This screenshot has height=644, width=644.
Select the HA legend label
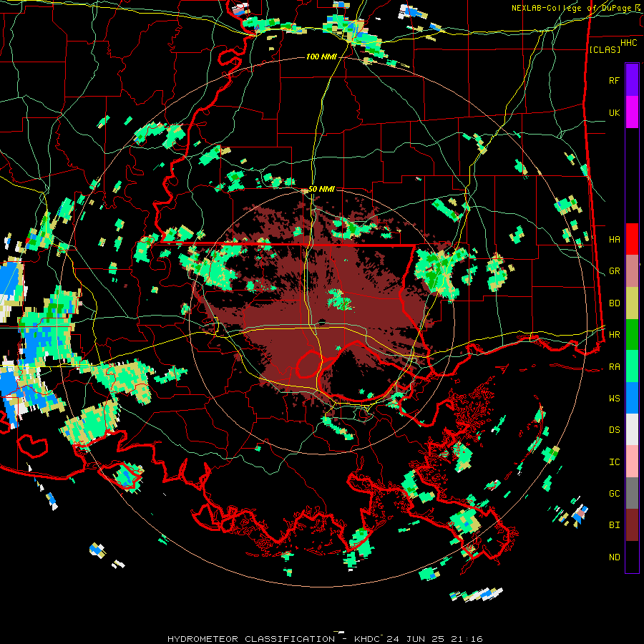pos(614,240)
